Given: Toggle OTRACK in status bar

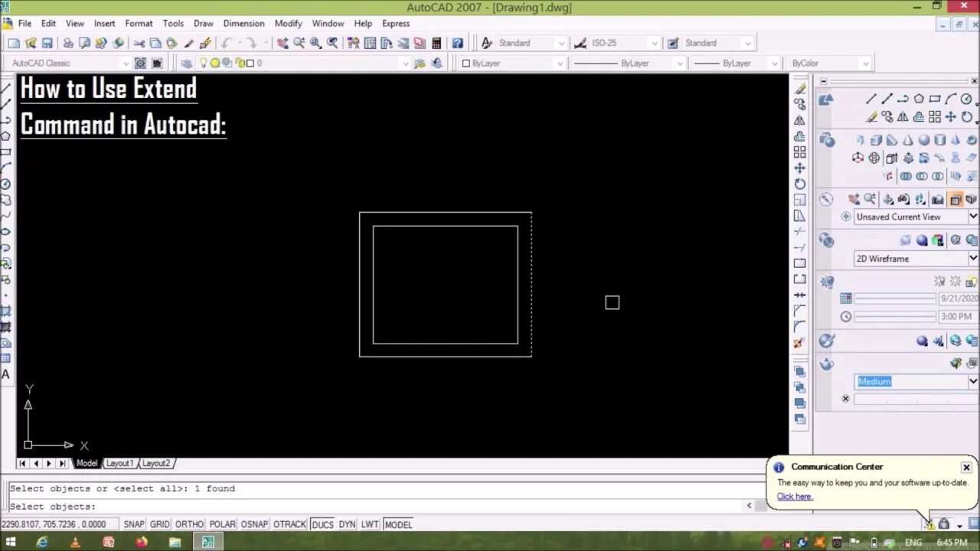Looking at the screenshot, I should tap(290, 524).
